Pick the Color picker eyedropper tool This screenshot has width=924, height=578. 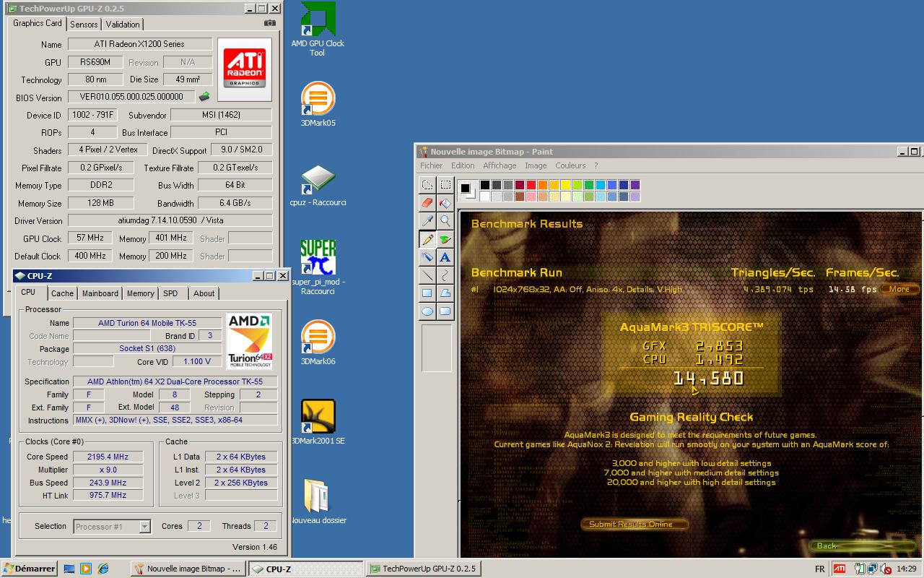coord(427,221)
